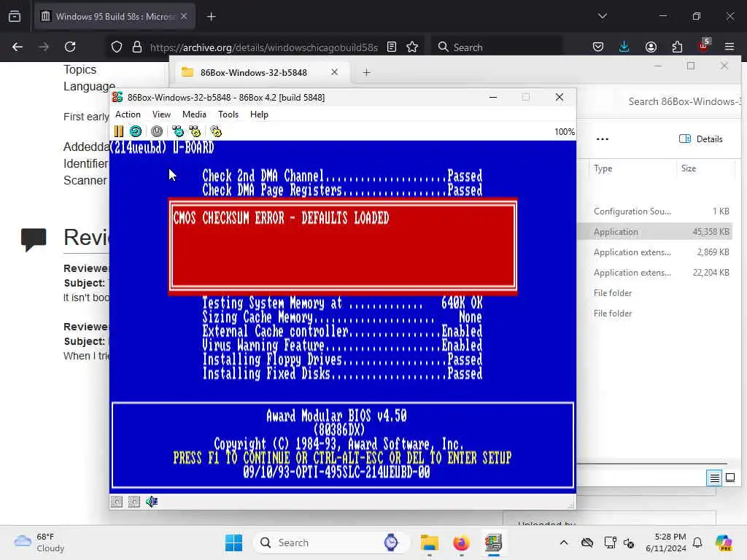The image size is (747, 560).
Task: Click second floppy drive status icon
Action: pyautogui.click(x=134, y=502)
